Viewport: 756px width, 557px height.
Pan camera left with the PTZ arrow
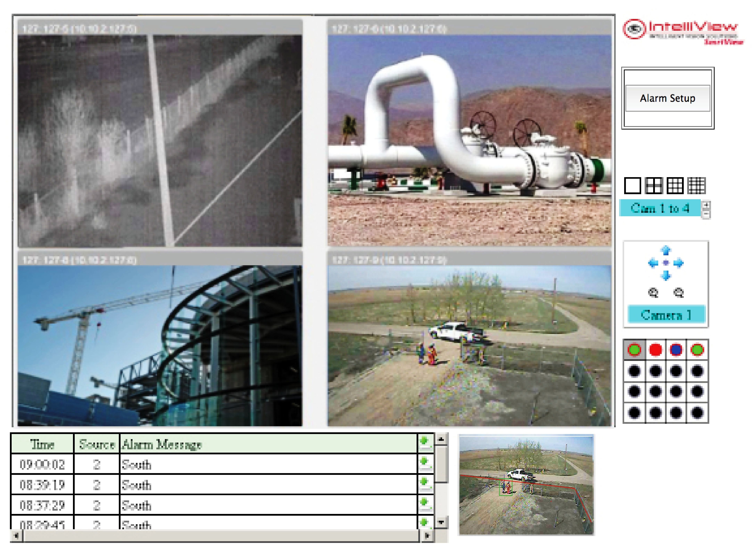[x=653, y=263]
